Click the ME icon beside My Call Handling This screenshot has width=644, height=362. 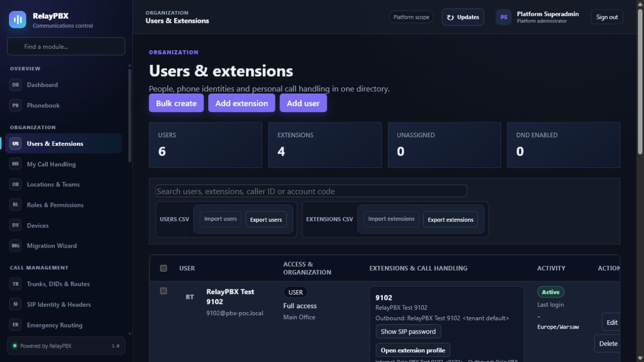click(x=15, y=164)
